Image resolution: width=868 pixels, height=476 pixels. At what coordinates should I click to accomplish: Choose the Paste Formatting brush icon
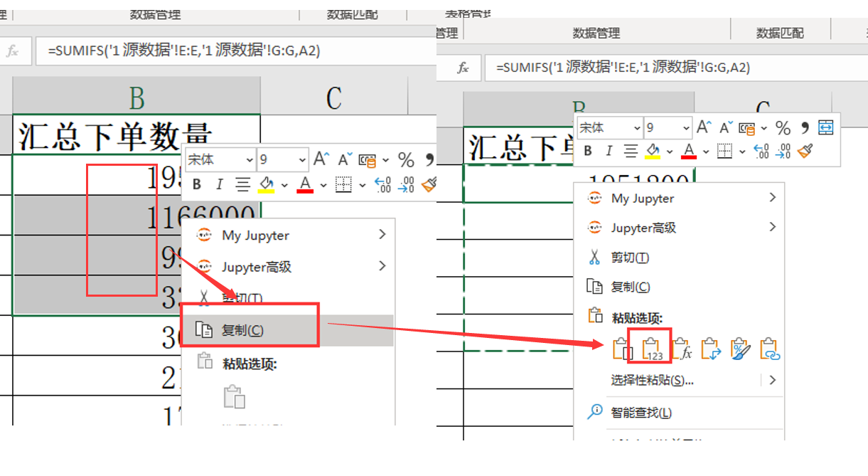tap(741, 349)
